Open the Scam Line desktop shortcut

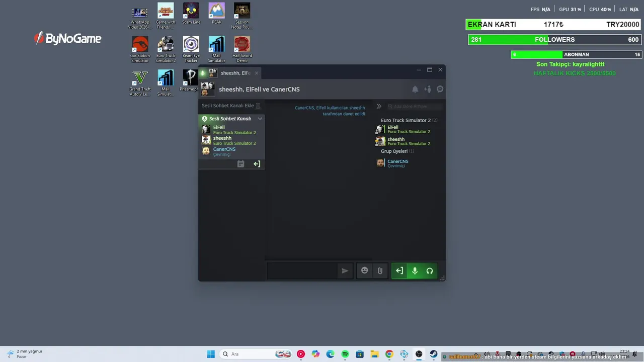tap(191, 14)
